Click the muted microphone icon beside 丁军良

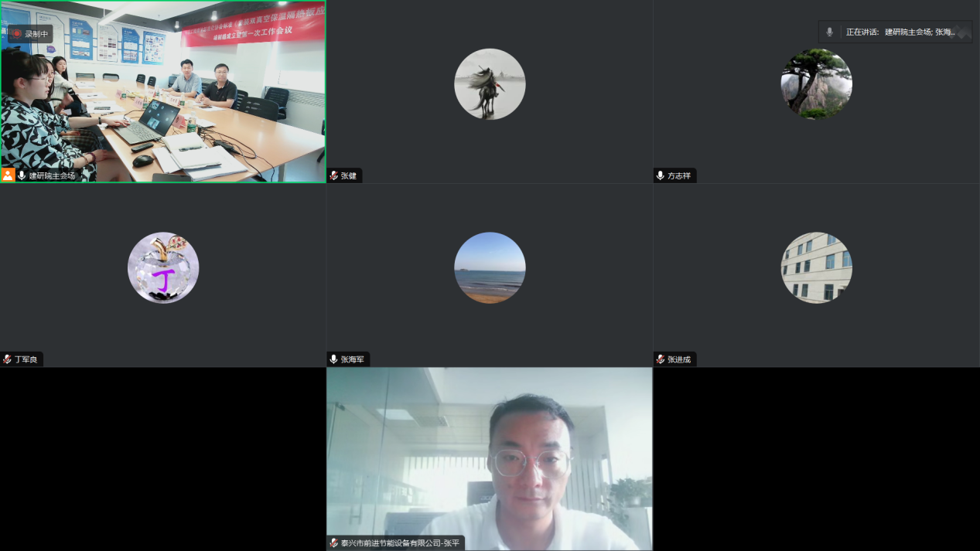[x=8, y=359]
